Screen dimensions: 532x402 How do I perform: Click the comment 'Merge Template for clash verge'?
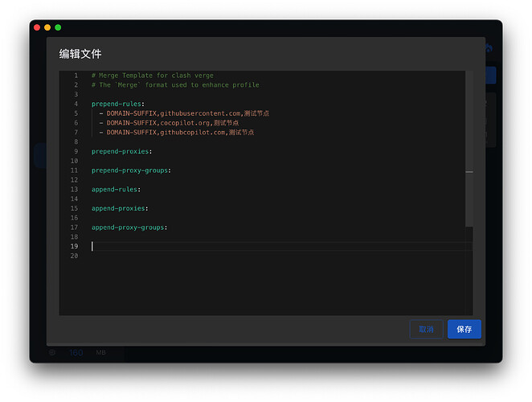tap(153, 76)
